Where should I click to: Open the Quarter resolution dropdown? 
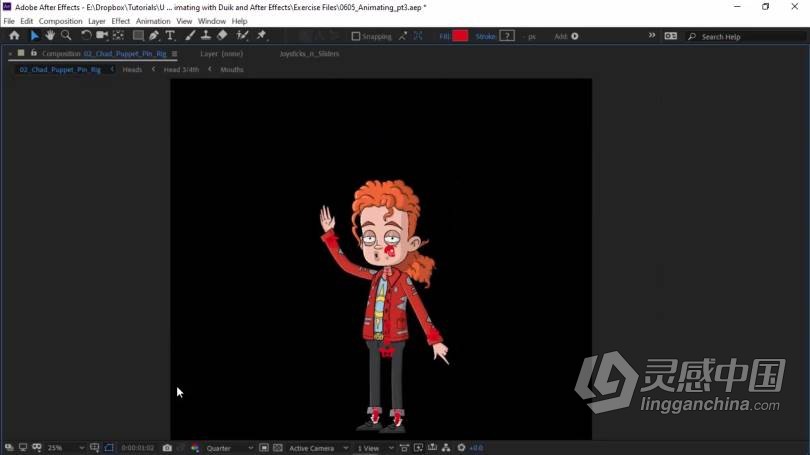coord(229,448)
